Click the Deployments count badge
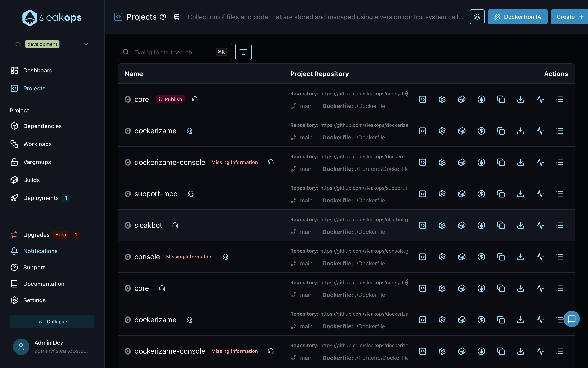Viewport: 588px width, 368px height. coord(66,198)
